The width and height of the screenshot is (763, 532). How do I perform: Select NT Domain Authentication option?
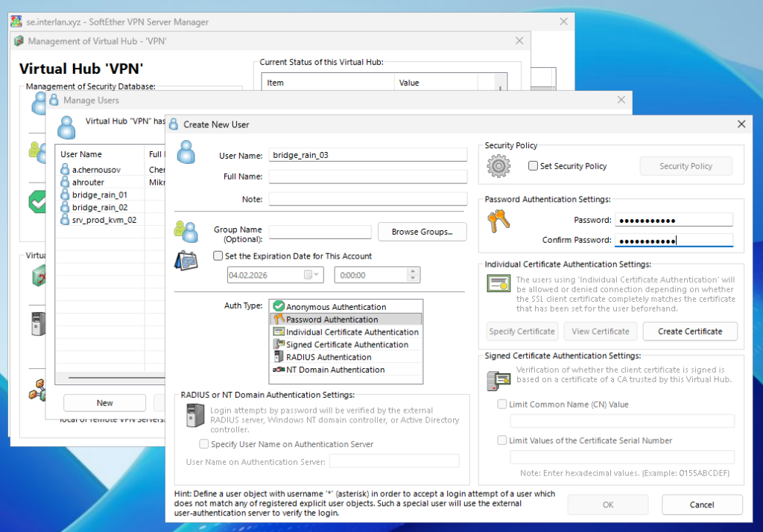point(335,370)
